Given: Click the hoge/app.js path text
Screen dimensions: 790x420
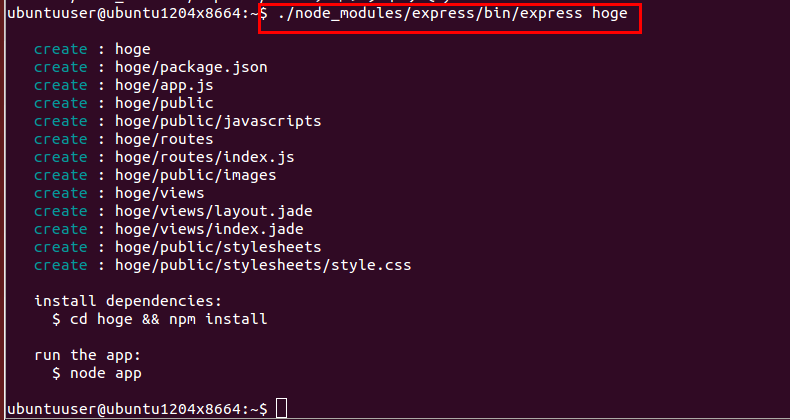Looking at the screenshot, I should (x=164, y=85).
